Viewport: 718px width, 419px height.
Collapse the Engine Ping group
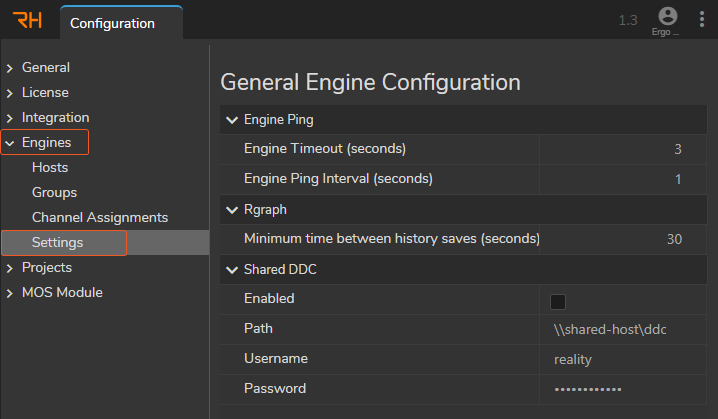pyautogui.click(x=232, y=120)
